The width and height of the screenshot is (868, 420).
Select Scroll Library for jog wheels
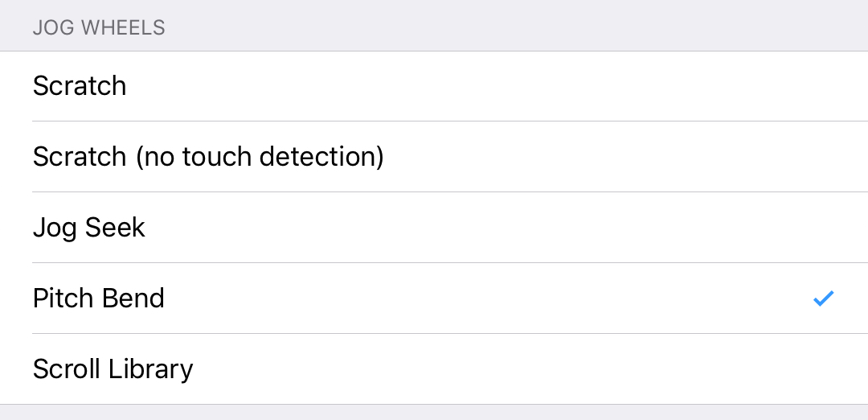tap(434, 369)
